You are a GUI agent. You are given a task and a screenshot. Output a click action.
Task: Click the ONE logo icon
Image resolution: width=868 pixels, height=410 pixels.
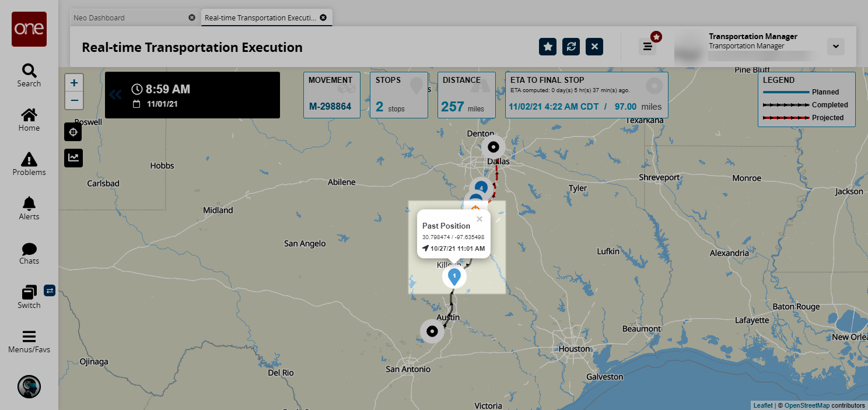(x=29, y=29)
